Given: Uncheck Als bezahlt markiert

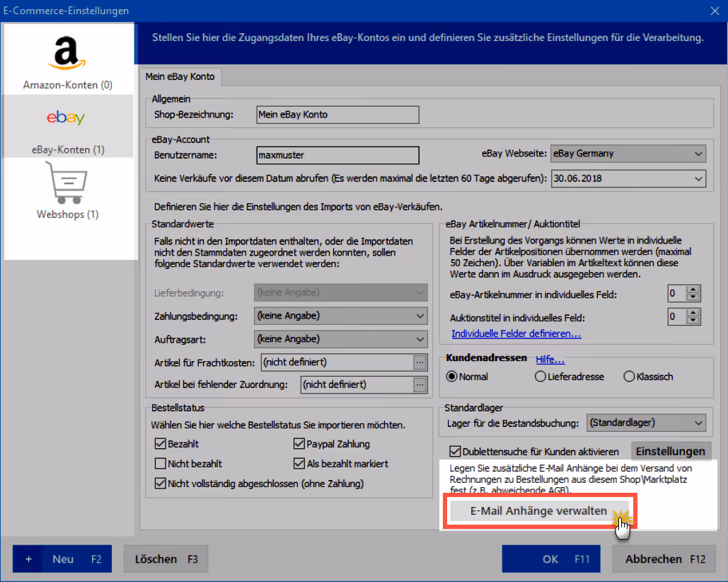Looking at the screenshot, I should (x=299, y=464).
